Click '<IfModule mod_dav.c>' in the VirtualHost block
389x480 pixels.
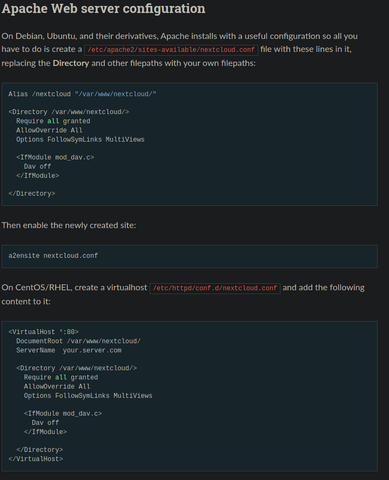tap(63, 414)
